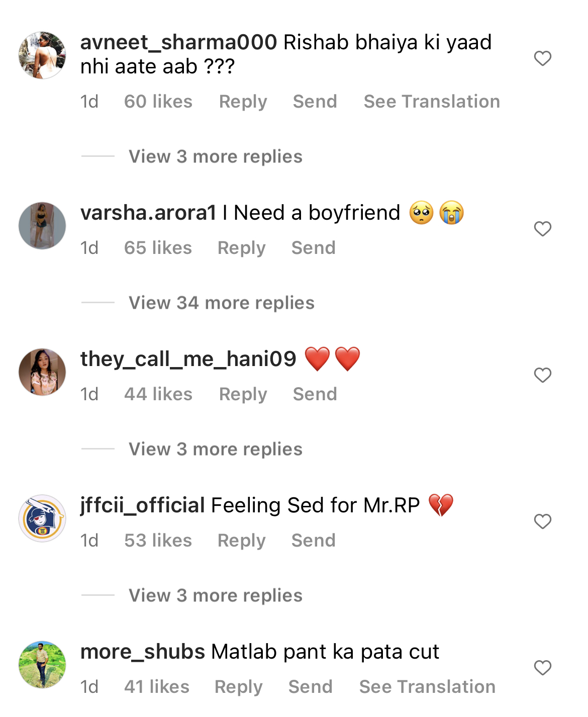The image size is (588, 717).
Task: Reply to jffcii_official's Mr.RP comment
Action: pos(241,540)
